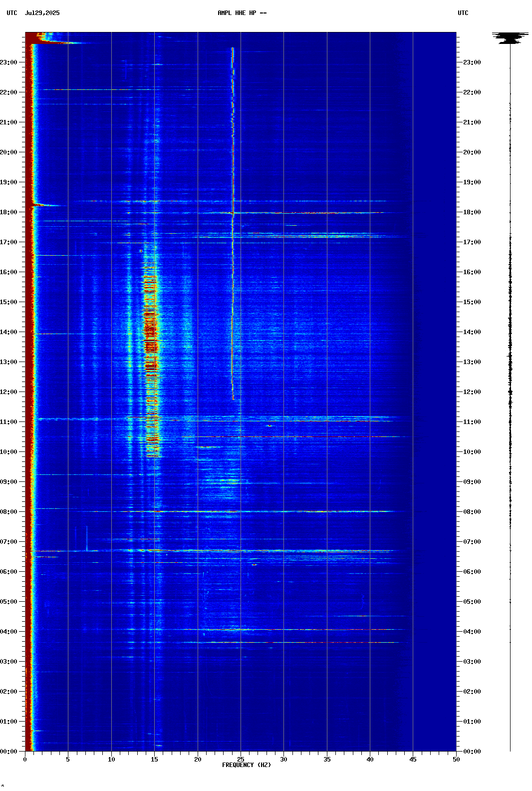Click the 35 Hz frequency tick label

pos(327,760)
